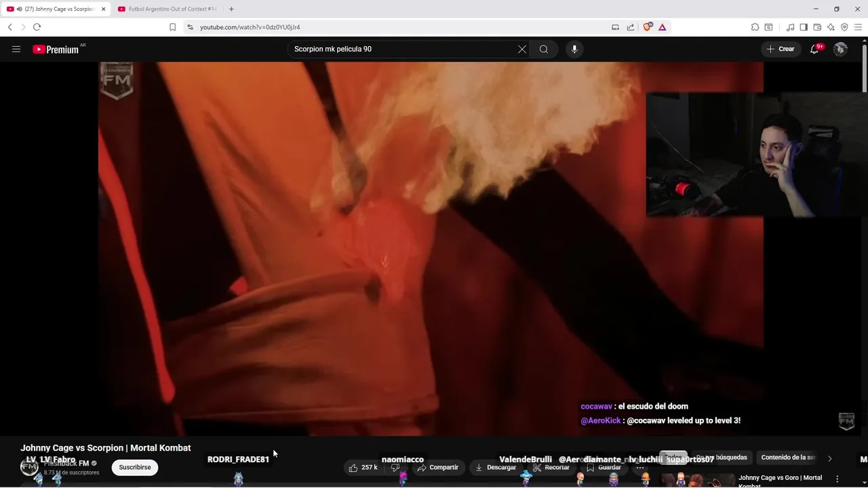Open Brave Rewards triangle icon
The image size is (868, 488).
pyautogui.click(x=663, y=27)
